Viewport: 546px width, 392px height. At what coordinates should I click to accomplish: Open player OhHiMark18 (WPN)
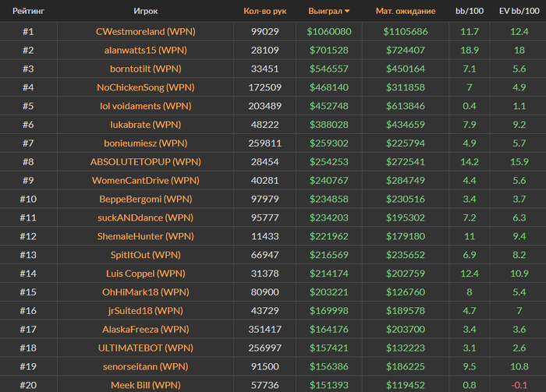tap(146, 292)
